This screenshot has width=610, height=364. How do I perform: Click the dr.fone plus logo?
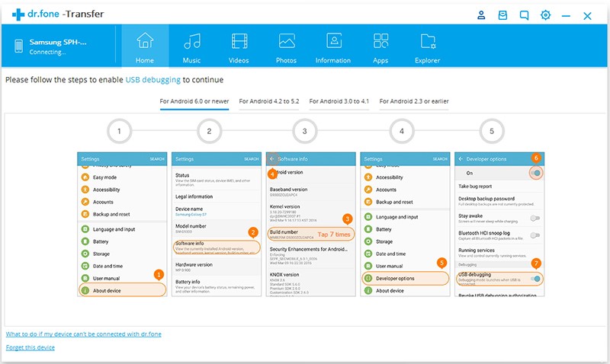18,14
